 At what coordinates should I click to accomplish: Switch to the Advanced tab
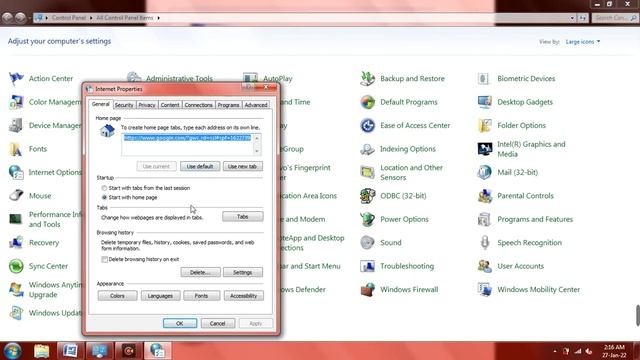click(256, 105)
